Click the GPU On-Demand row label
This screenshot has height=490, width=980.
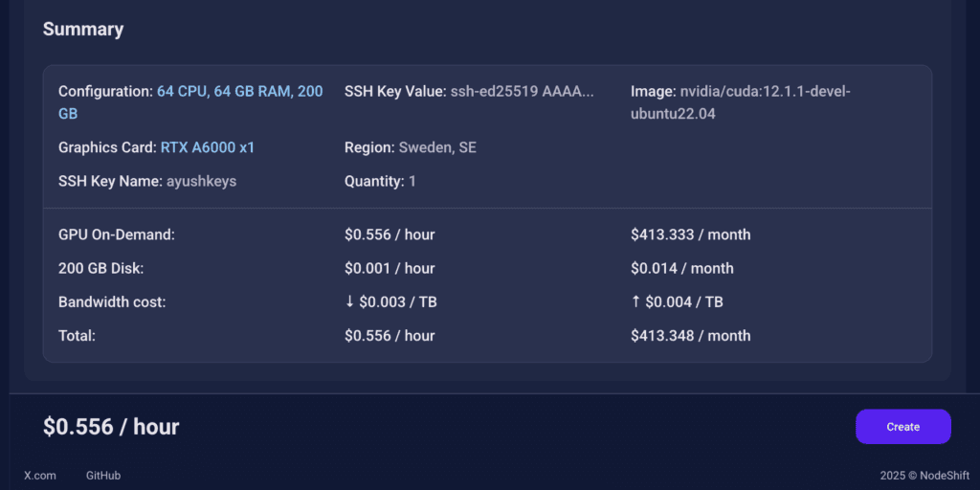tap(117, 234)
